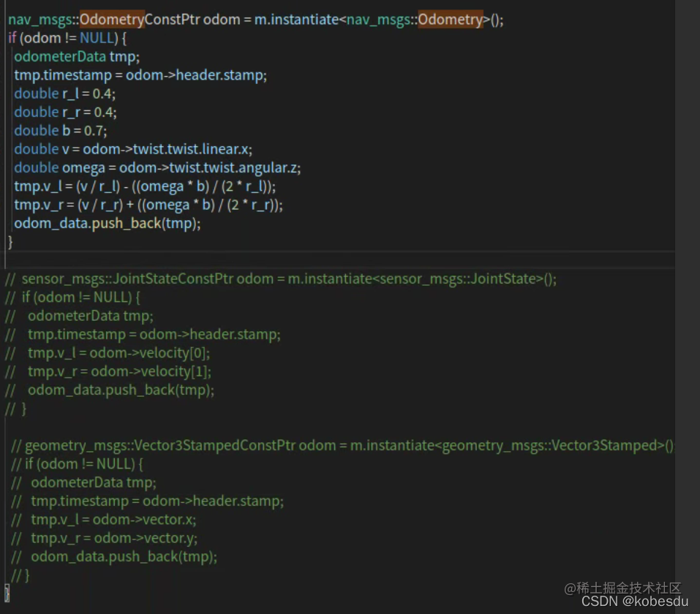Click the line 'nav_msgs::OdometryConstPtr odom = m.instantiate'
Viewport: 700px width, 614px height.
click(256, 20)
